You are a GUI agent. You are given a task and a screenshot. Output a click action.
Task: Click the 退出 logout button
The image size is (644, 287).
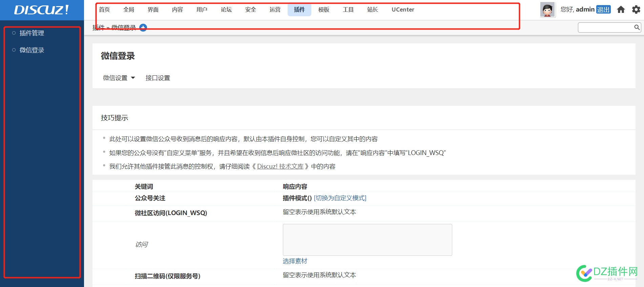[x=603, y=9]
